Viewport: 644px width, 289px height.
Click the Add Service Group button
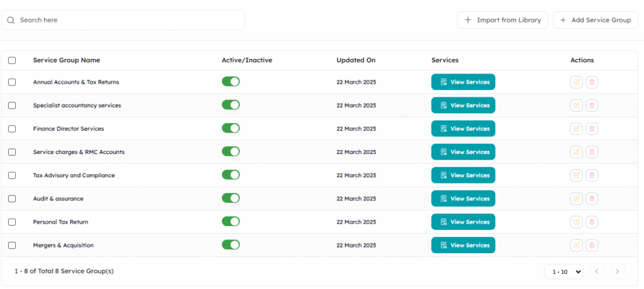click(x=595, y=20)
